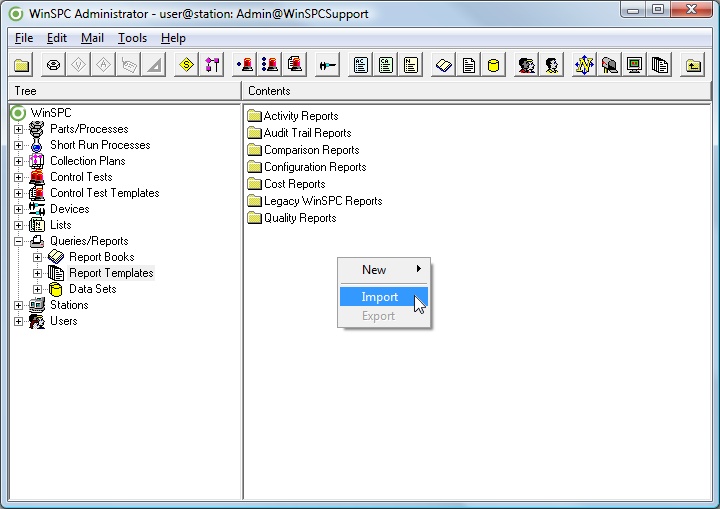Click the AC list toolbar icon
The height and width of the screenshot is (509, 720).
(x=360, y=65)
